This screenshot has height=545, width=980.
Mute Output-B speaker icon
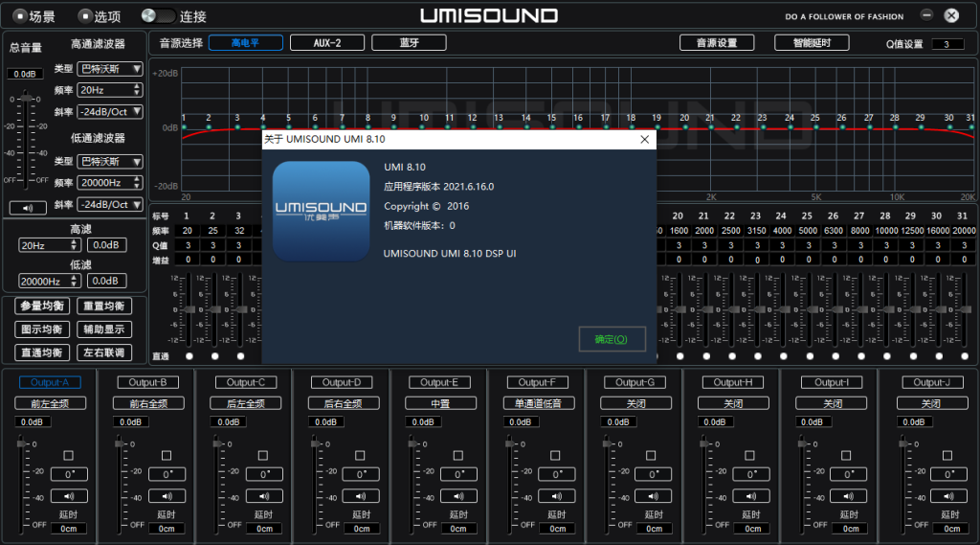coord(167,496)
